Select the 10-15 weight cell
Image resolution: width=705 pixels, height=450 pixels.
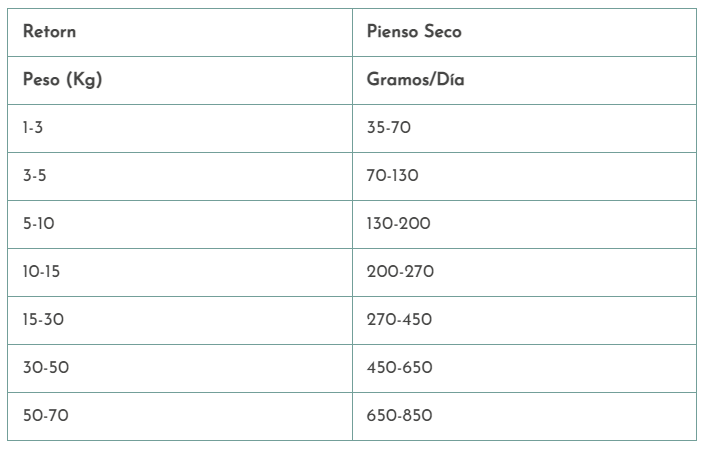[180, 272]
